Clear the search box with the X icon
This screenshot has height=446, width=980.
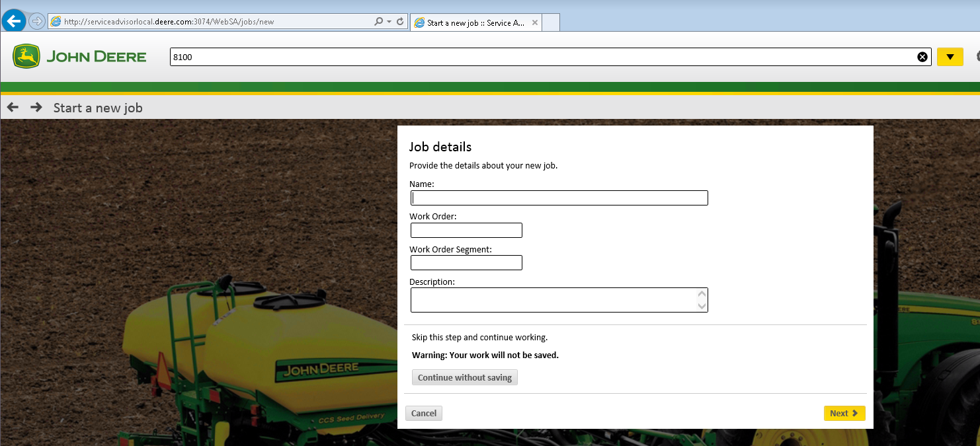coord(922,57)
